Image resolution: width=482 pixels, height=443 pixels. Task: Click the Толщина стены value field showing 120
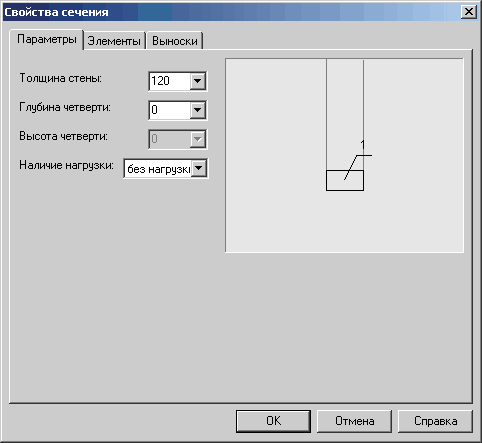click(x=170, y=81)
